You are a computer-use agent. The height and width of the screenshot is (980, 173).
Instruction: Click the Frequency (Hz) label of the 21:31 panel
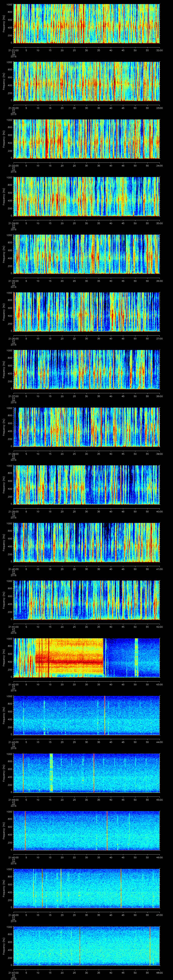[x=4, y=24]
